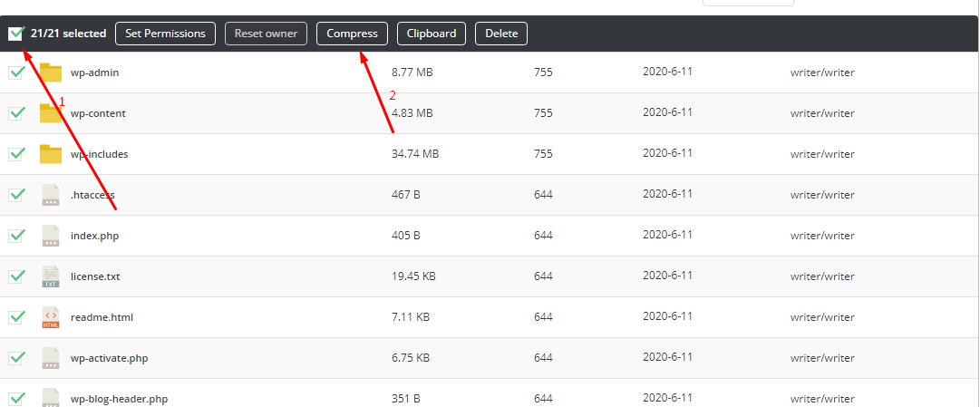Viewport: 980px width, 407px height.
Task: Uncheck the wp-admin row checkbox
Action: [15, 73]
